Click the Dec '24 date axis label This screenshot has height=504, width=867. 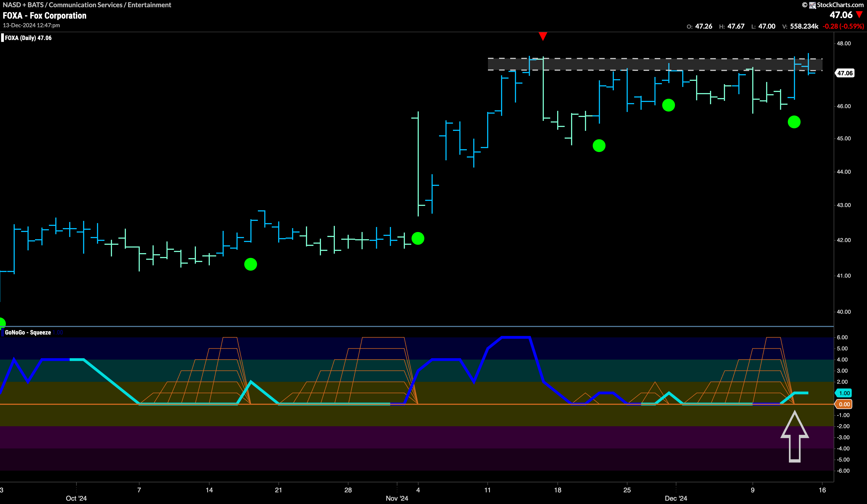click(676, 498)
